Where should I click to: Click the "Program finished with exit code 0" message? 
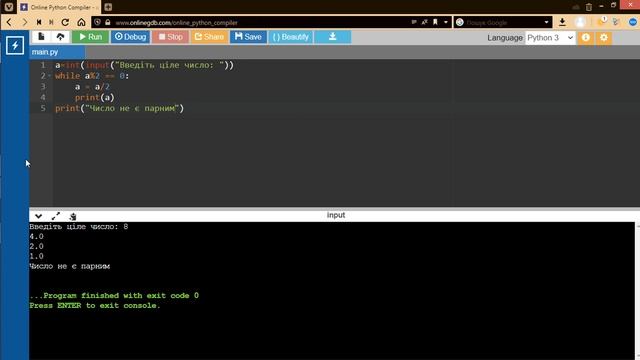click(x=114, y=296)
